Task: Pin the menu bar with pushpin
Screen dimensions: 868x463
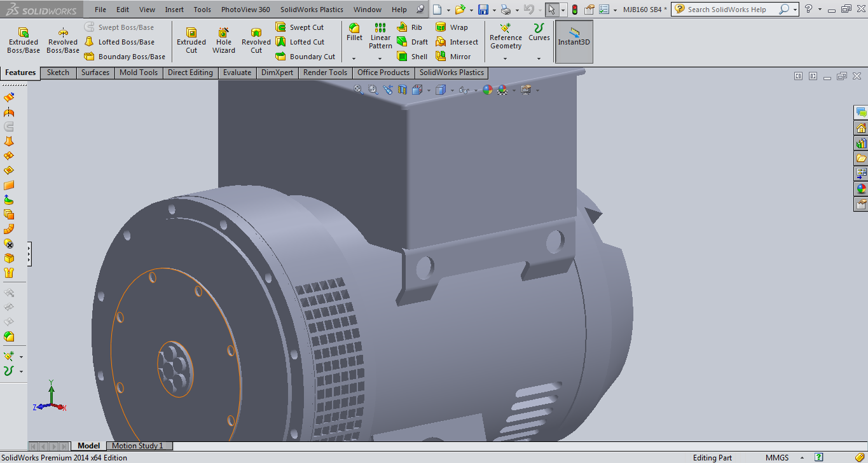Action: (x=420, y=10)
